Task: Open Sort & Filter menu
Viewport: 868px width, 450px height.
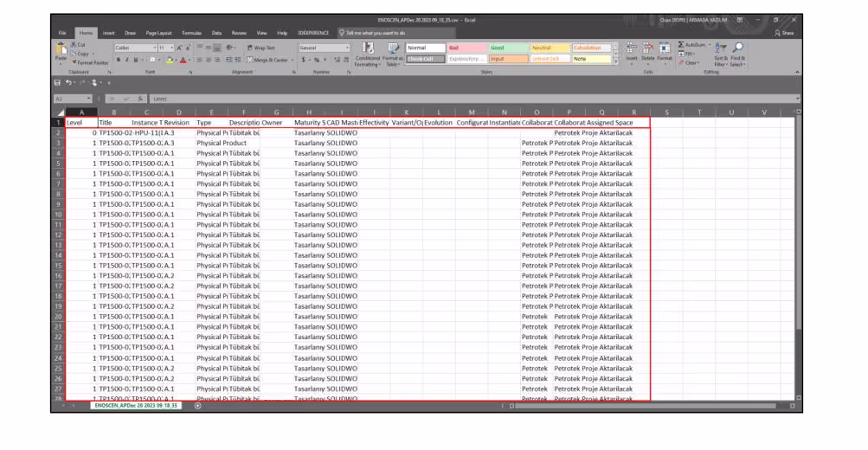Action: [721, 54]
